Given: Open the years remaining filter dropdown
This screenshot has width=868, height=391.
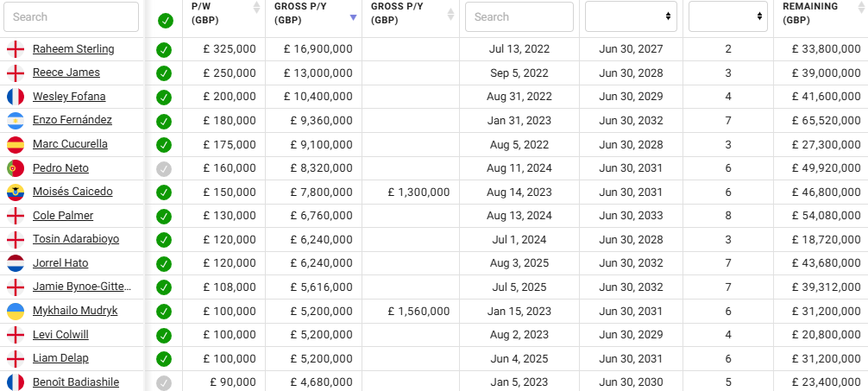Looking at the screenshot, I should point(727,16).
